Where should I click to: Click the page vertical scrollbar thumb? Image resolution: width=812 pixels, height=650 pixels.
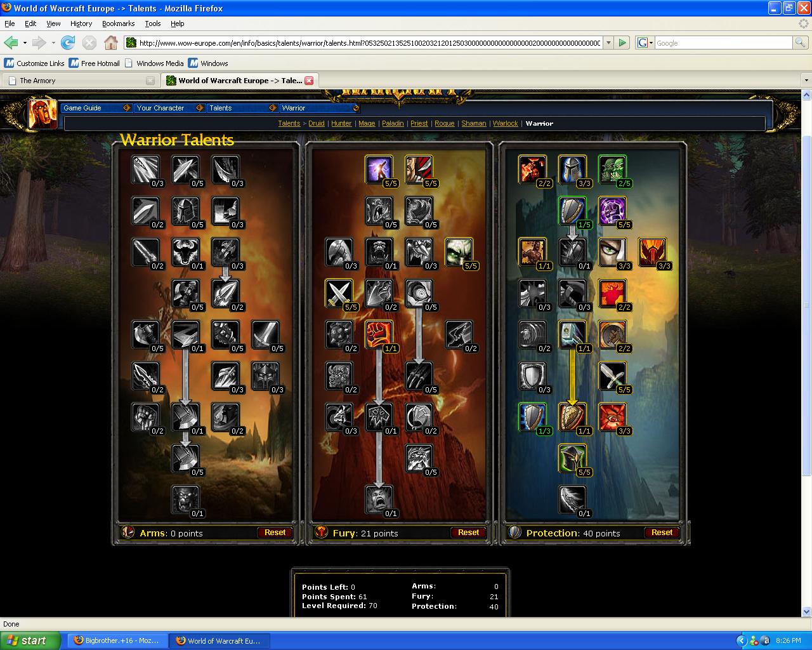tap(806, 305)
